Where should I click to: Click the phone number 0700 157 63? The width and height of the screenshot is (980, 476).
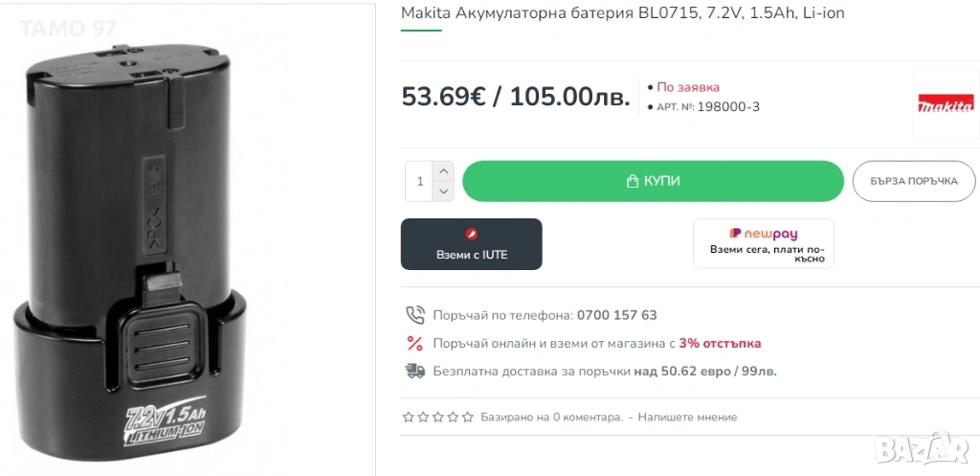click(616, 315)
